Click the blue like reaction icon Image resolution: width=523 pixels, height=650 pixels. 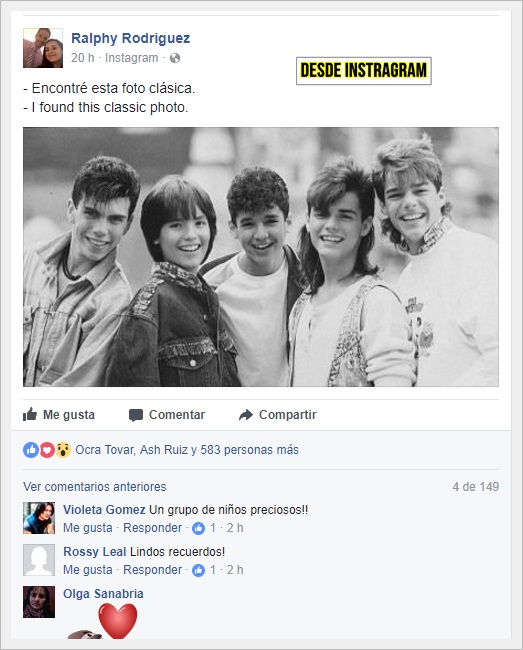pos(31,450)
